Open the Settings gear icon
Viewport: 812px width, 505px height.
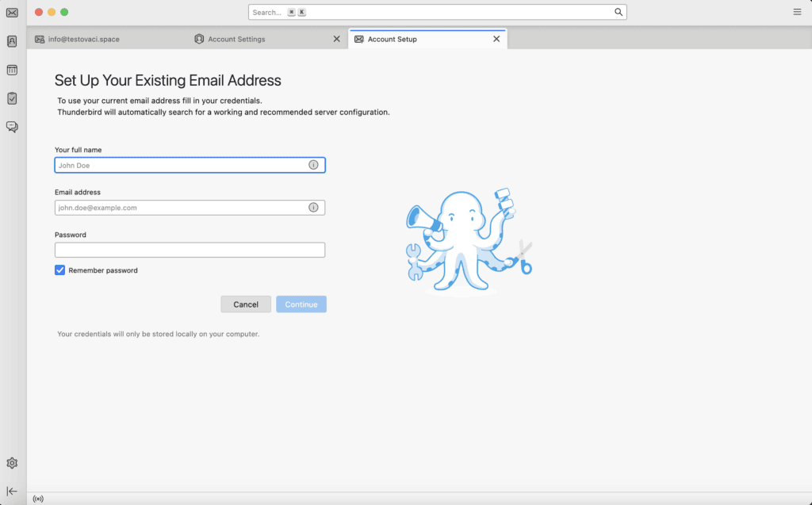(12, 463)
